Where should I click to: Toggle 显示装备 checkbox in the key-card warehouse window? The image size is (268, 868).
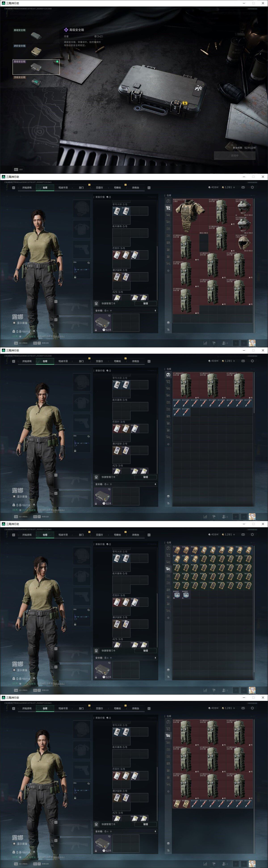14,670
